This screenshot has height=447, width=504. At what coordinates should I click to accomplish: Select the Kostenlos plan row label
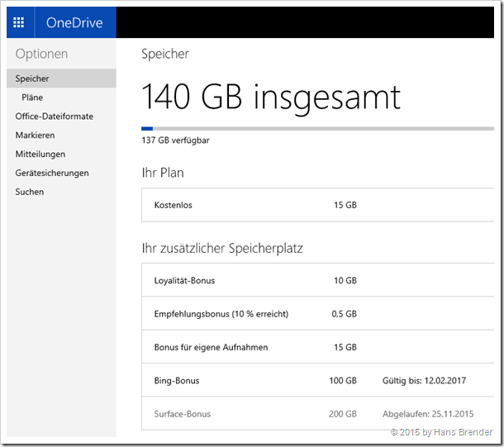click(174, 205)
